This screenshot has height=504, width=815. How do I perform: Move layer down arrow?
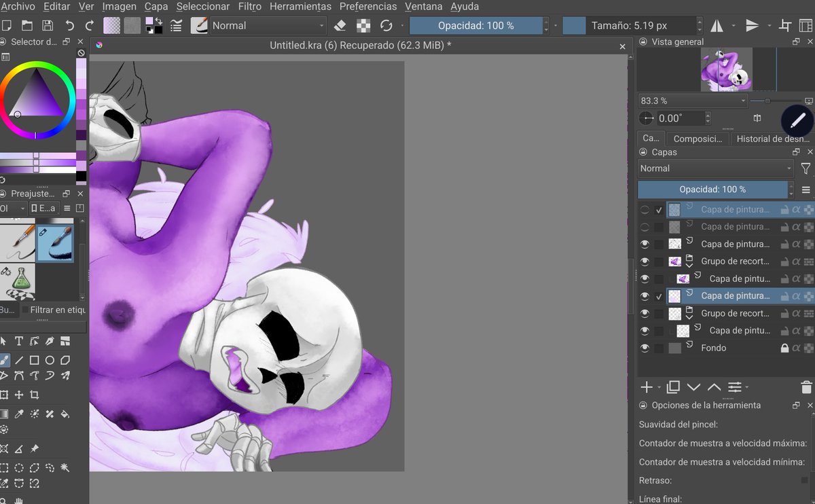[693, 387]
